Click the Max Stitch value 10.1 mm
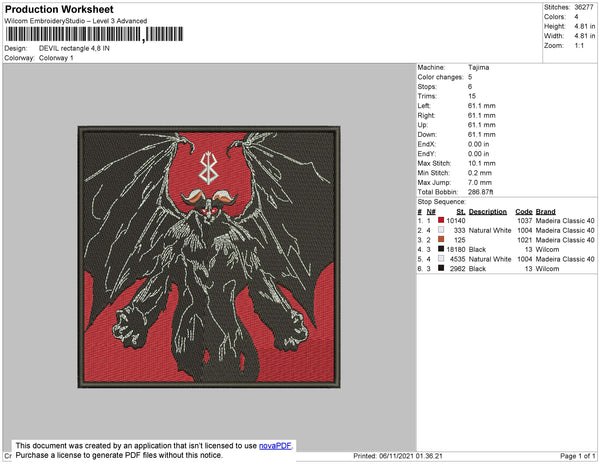 pos(481,163)
